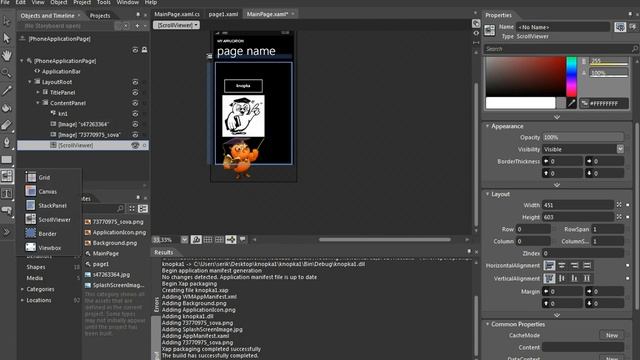Viewport: 640px width, 360px height.
Task: Toggle snapping to snaplines
Action: (x=231, y=240)
